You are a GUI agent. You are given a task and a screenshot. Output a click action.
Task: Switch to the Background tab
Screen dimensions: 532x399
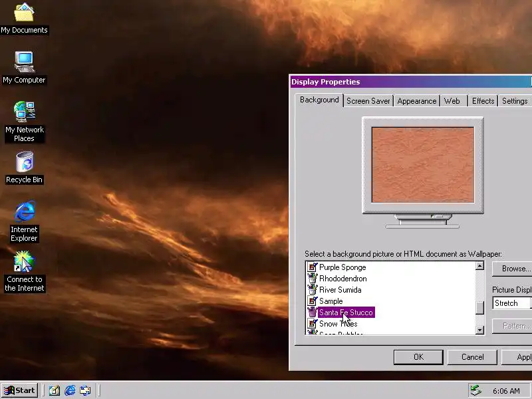(319, 100)
